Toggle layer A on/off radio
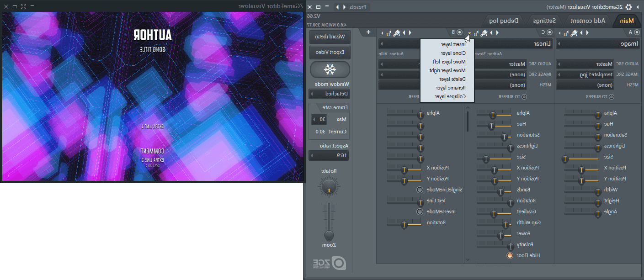The width and height of the screenshot is (644, 280). coord(637,32)
